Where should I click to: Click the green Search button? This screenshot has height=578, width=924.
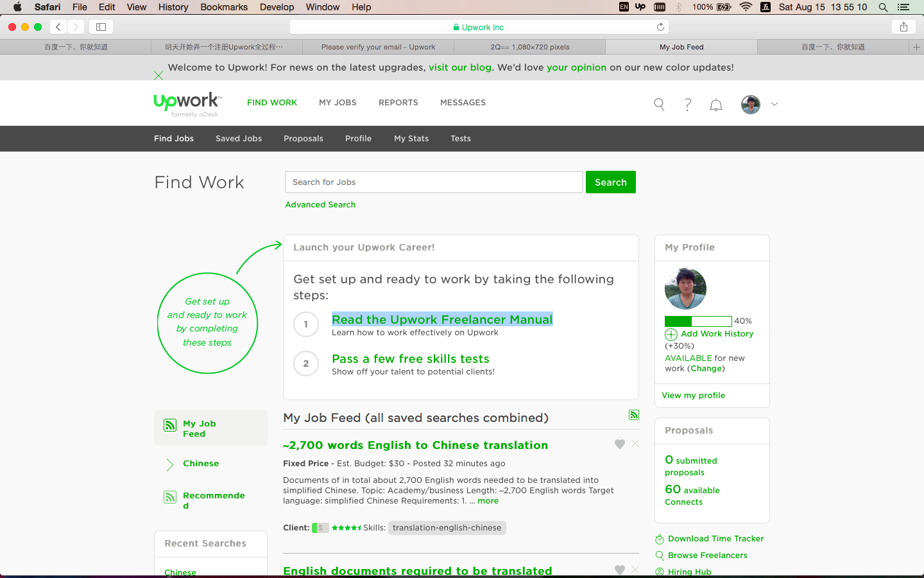(610, 182)
